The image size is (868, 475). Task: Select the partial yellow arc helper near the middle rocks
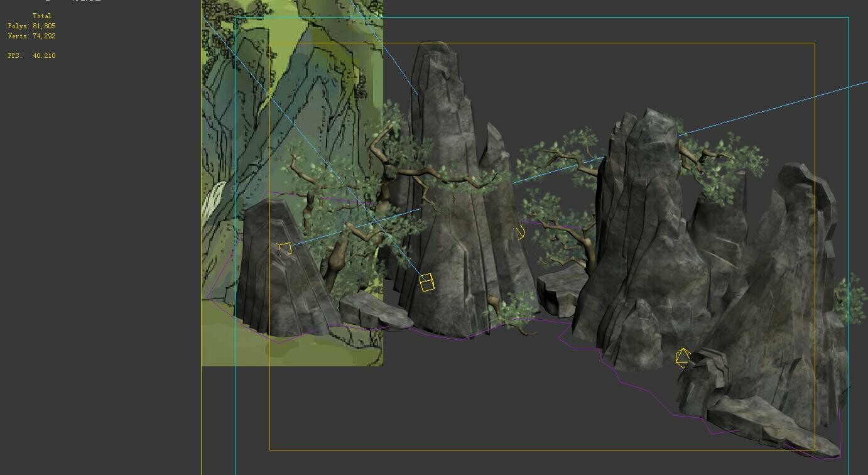(x=520, y=232)
